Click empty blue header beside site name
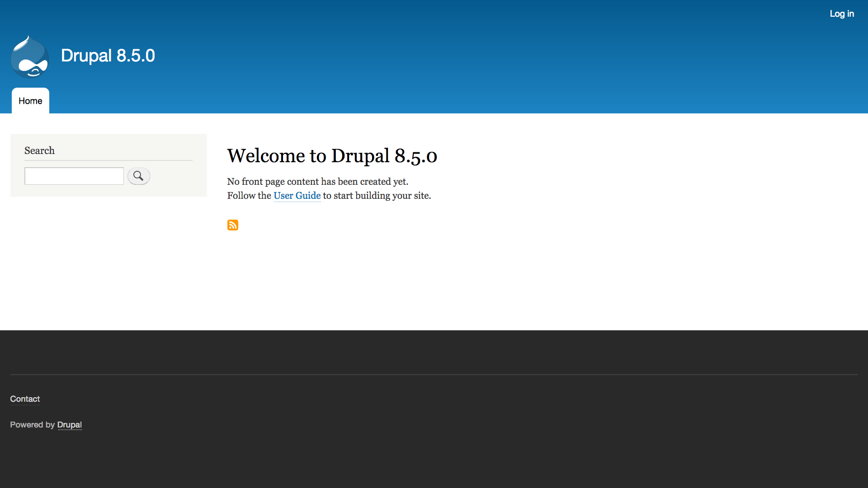 pos(452,56)
